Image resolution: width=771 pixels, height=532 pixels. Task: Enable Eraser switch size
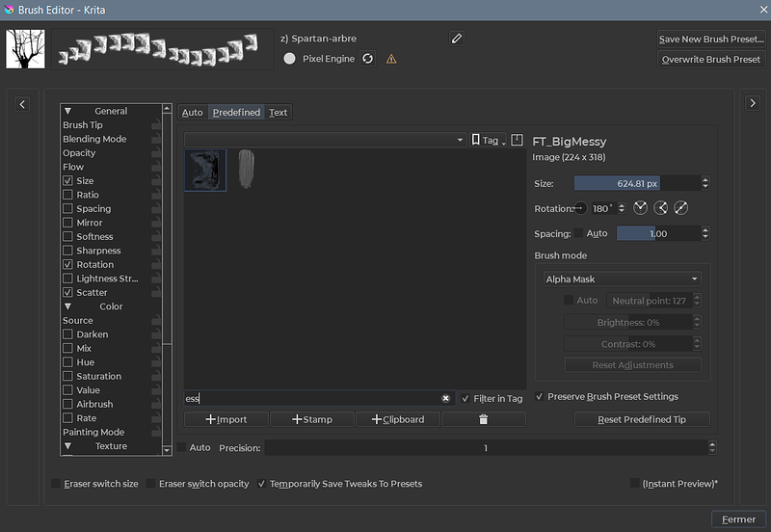[56, 483]
